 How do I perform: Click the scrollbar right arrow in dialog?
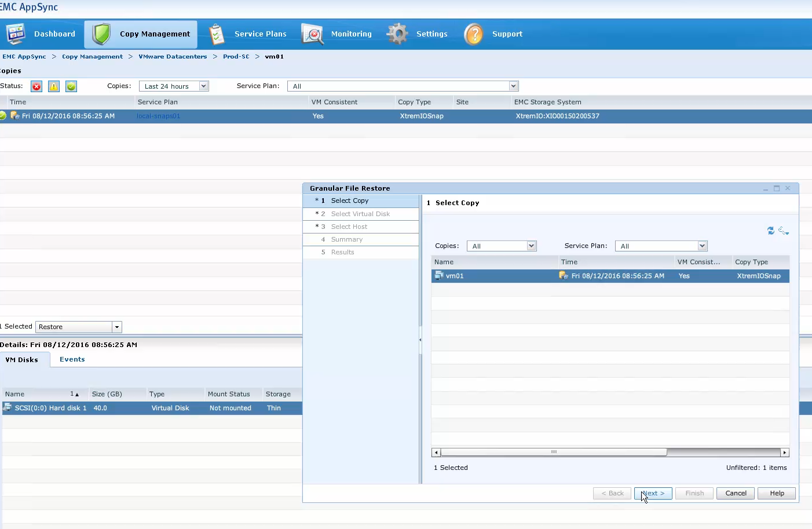[x=785, y=453]
